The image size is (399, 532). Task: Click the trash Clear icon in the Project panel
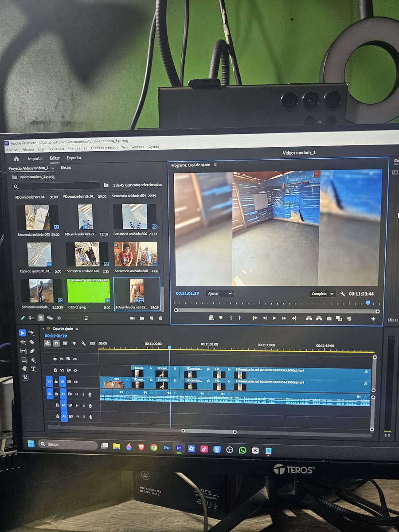point(160,318)
